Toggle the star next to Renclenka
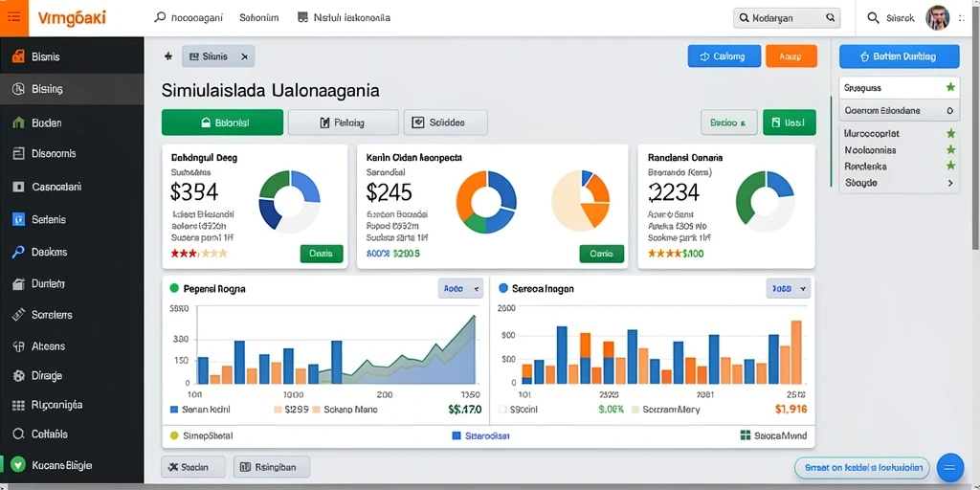 (950, 166)
